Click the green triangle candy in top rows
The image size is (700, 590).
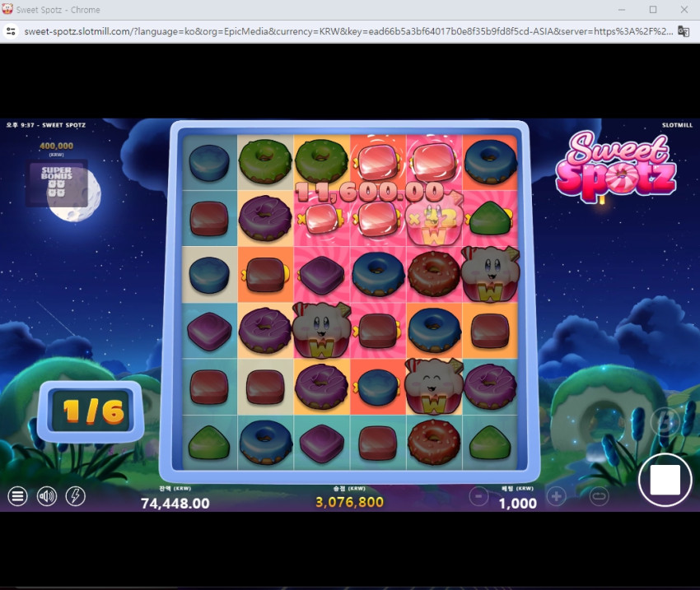tap(490, 217)
